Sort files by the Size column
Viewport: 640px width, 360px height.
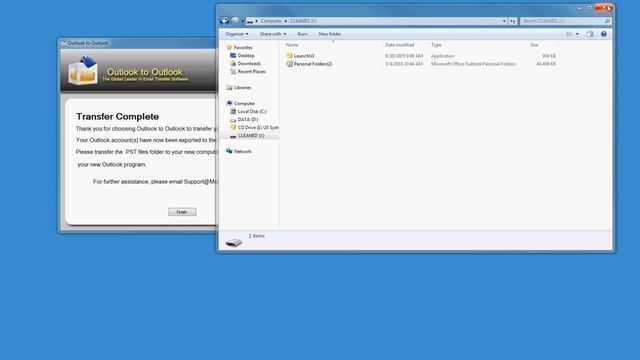coord(534,45)
